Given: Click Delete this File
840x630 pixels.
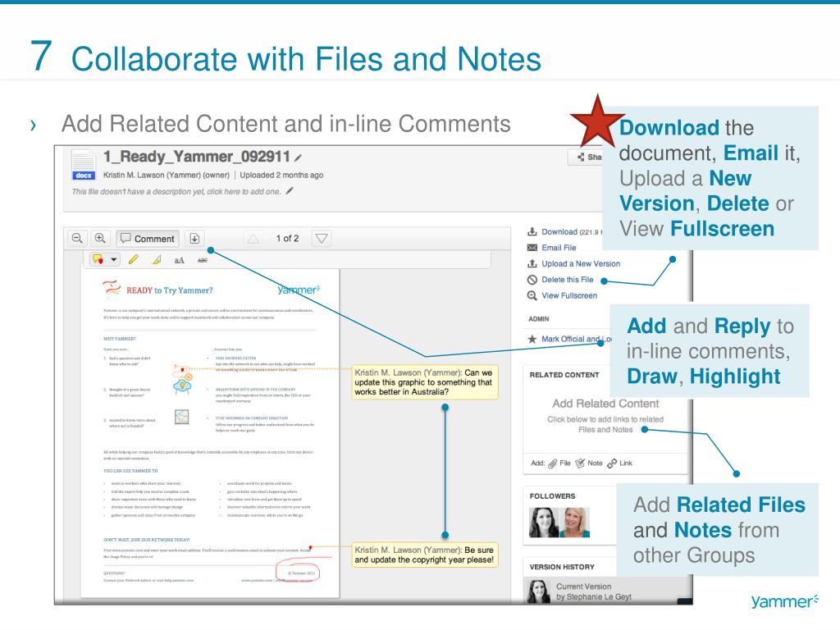Looking at the screenshot, I should (x=568, y=280).
